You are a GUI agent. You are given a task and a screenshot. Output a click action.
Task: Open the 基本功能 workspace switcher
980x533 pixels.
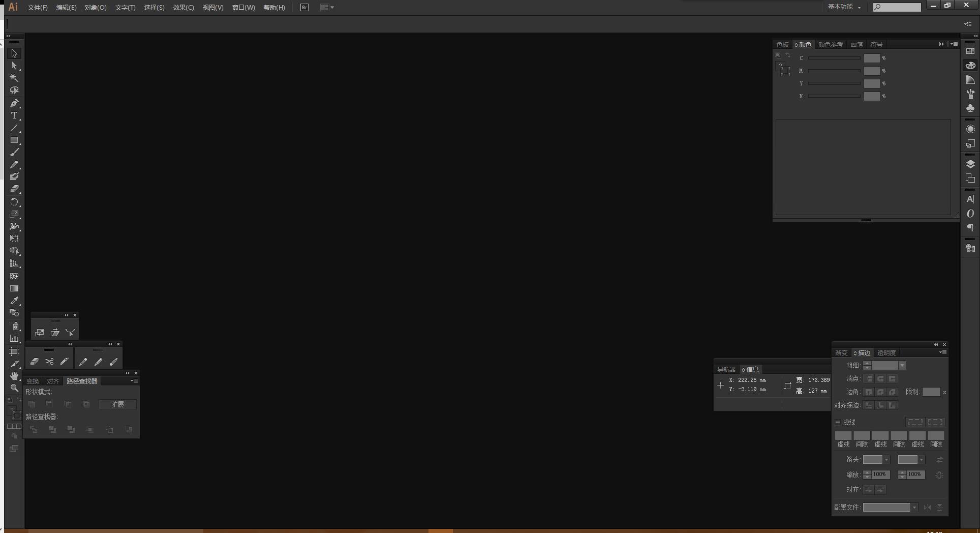tap(844, 7)
